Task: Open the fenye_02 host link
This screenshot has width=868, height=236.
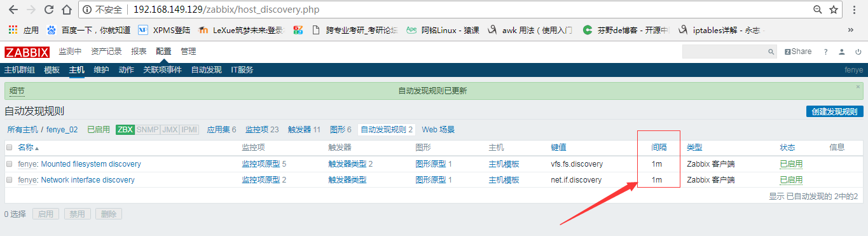Action: click(x=62, y=130)
